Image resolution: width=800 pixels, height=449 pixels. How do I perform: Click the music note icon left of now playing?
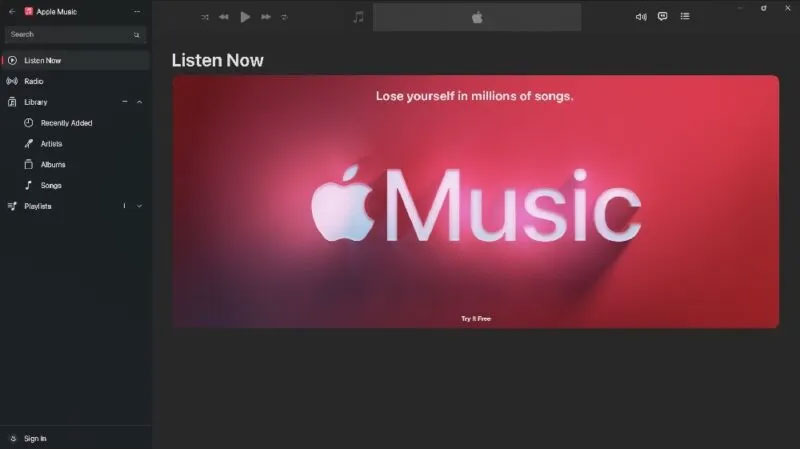pos(359,17)
